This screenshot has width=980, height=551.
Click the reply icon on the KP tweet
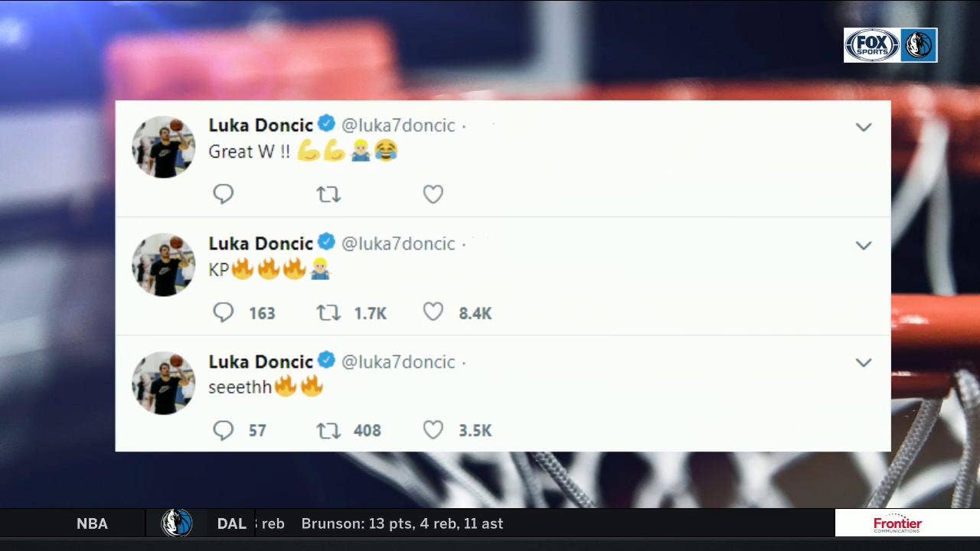click(x=223, y=312)
